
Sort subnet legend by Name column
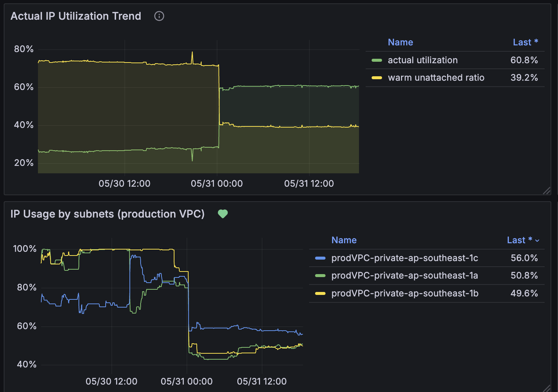point(344,240)
